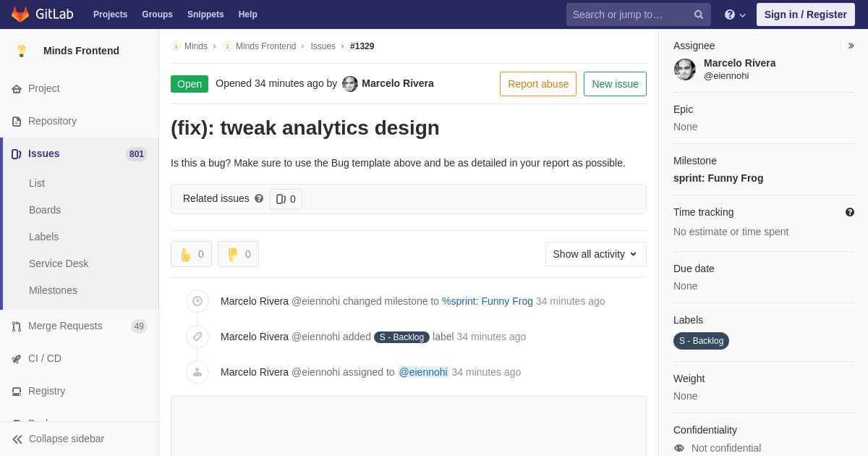Click the Minds breadcrumb link
Viewport: 868px width, 456px height.
point(196,46)
